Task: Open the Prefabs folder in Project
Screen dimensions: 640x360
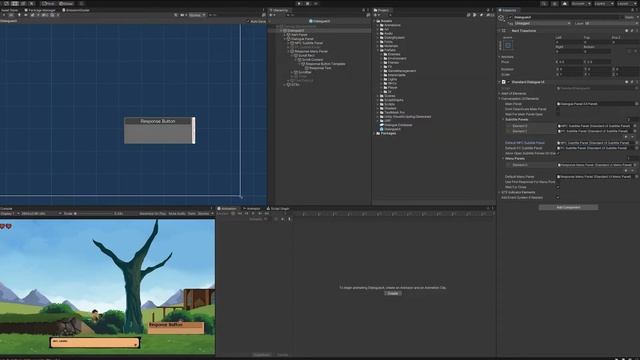Action: click(x=390, y=50)
